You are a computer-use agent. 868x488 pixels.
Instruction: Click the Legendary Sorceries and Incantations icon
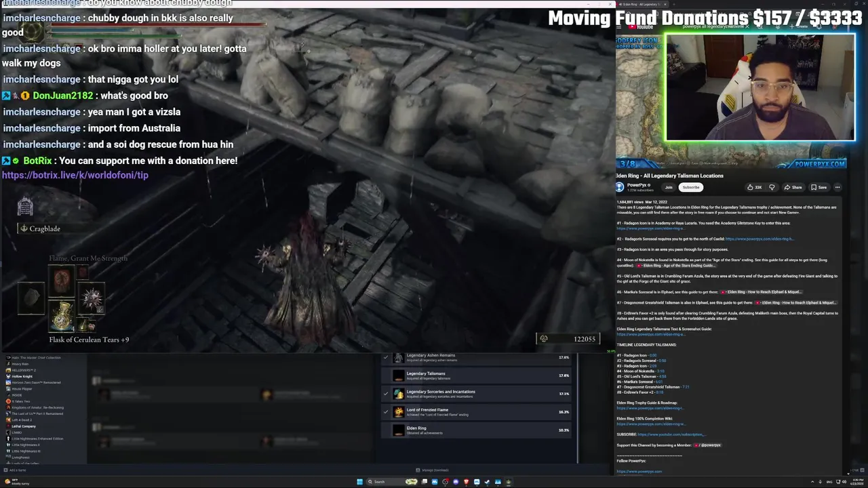coord(399,394)
